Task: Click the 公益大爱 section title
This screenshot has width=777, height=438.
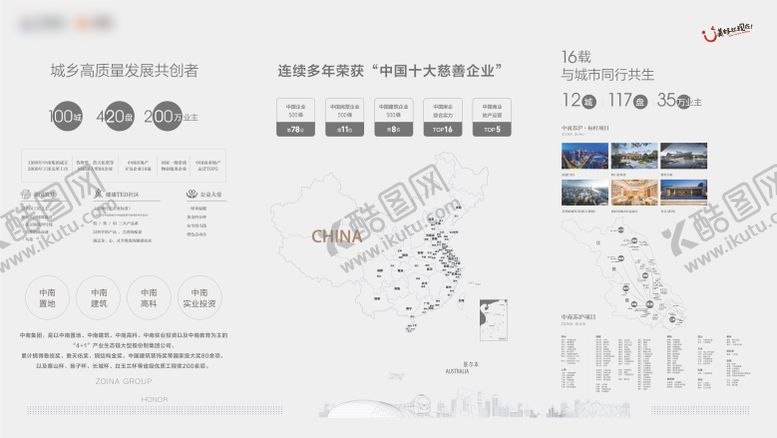Action: (x=211, y=194)
